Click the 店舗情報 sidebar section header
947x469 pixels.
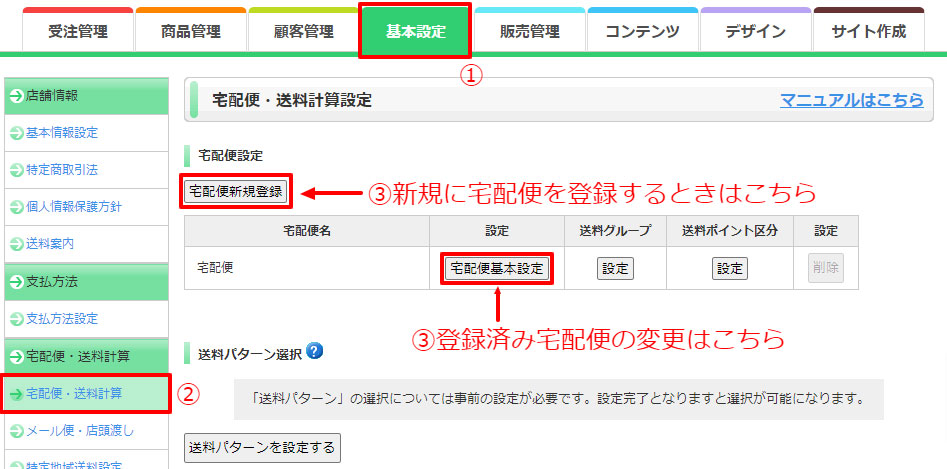[86, 96]
